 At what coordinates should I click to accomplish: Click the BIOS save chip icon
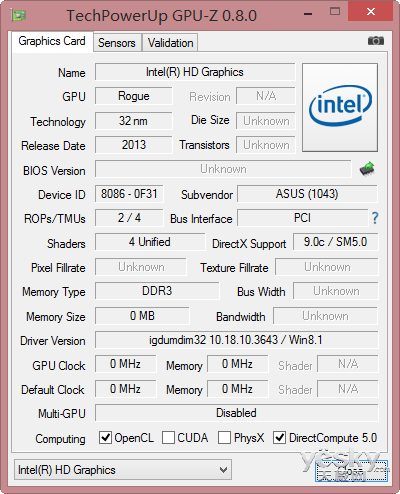click(367, 169)
